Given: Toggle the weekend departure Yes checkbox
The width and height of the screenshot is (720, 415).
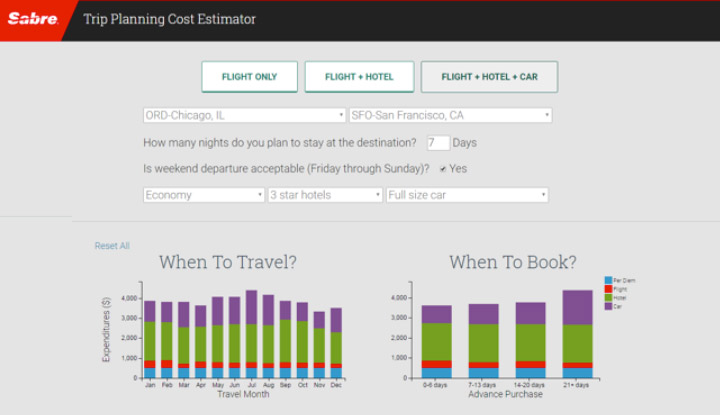Looking at the screenshot, I should (x=443, y=169).
